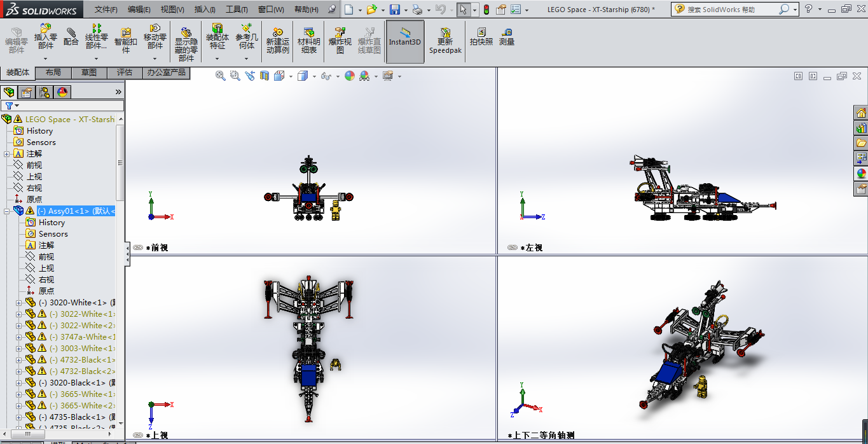Switch to the 评估 (Evaluate) tab
Viewport: 868px width, 444px height.
click(125, 73)
